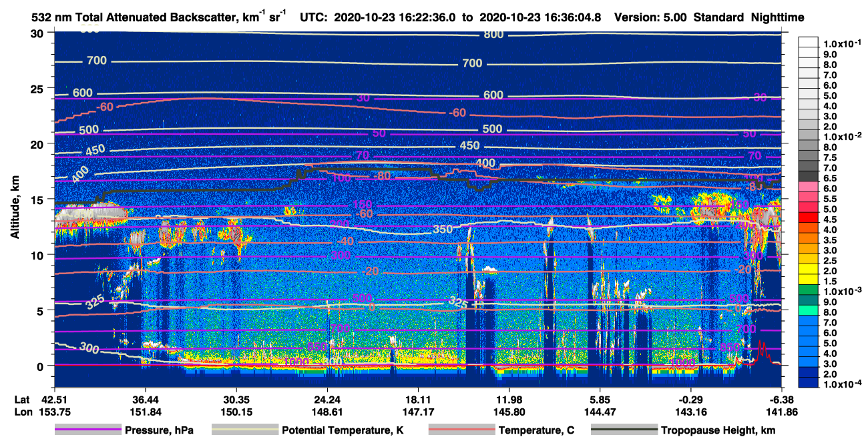The image size is (868, 445).
Task: Click the magenta 'Pressure, hPa' legend line sample
Action: tap(87, 430)
